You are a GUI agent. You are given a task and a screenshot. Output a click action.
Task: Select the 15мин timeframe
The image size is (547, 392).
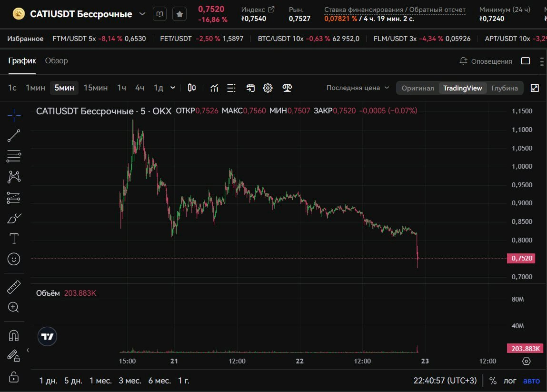(96, 88)
